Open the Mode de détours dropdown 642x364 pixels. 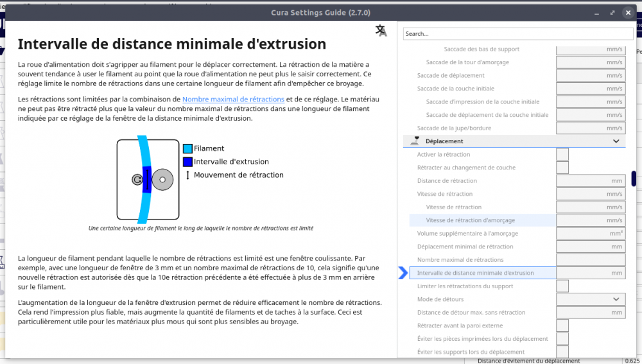point(591,299)
